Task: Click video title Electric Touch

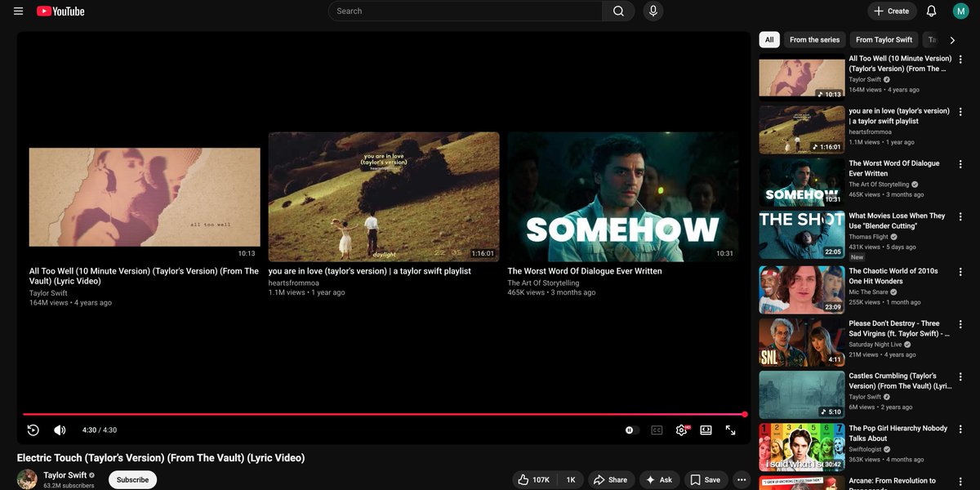Action: click(x=161, y=458)
